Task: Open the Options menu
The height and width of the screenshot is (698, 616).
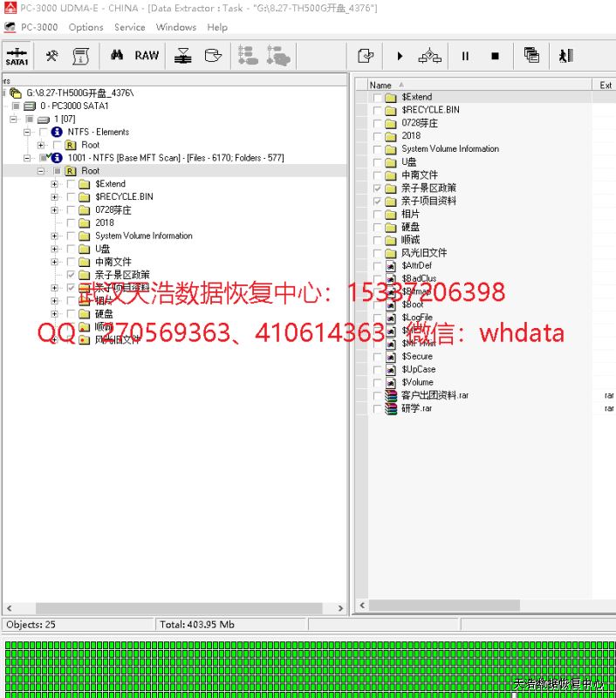Action: tap(86, 27)
